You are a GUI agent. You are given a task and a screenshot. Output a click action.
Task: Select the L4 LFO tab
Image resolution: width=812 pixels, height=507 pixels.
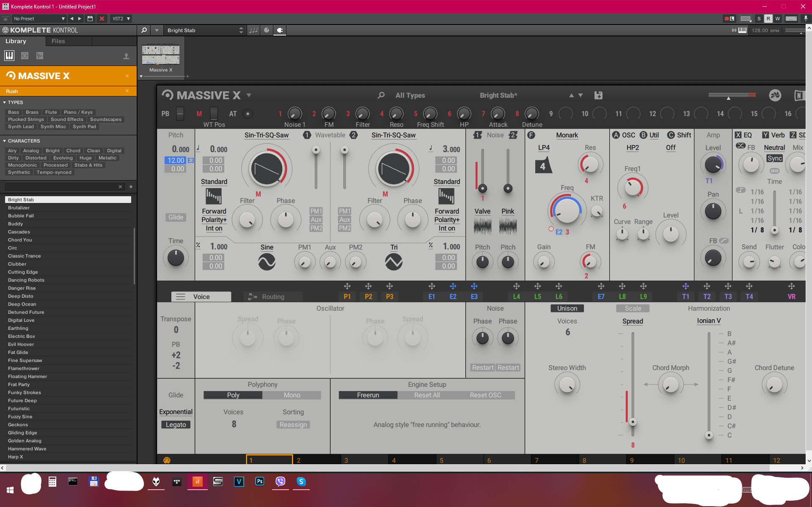(x=516, y=296)
